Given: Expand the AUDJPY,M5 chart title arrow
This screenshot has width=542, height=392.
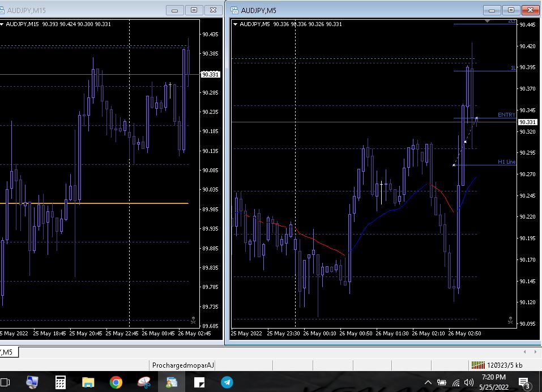Looking at the screenshot, I should [x=236, y=24].
